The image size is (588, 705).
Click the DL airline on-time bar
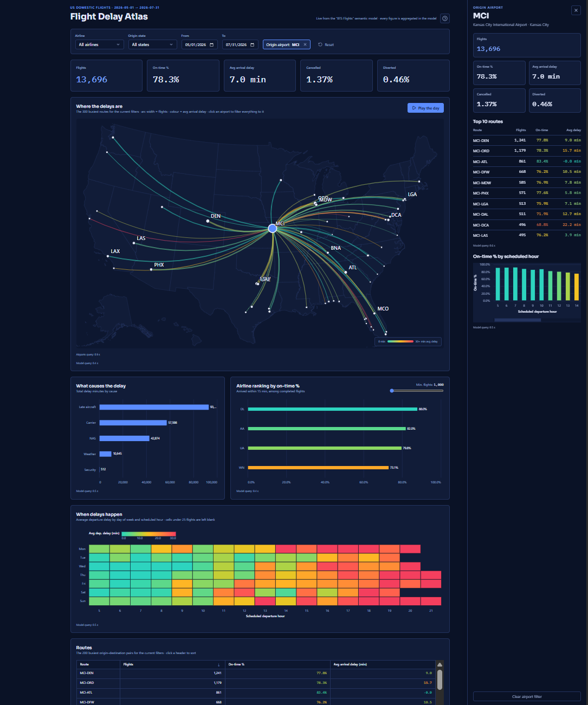[x=333, y=409]
